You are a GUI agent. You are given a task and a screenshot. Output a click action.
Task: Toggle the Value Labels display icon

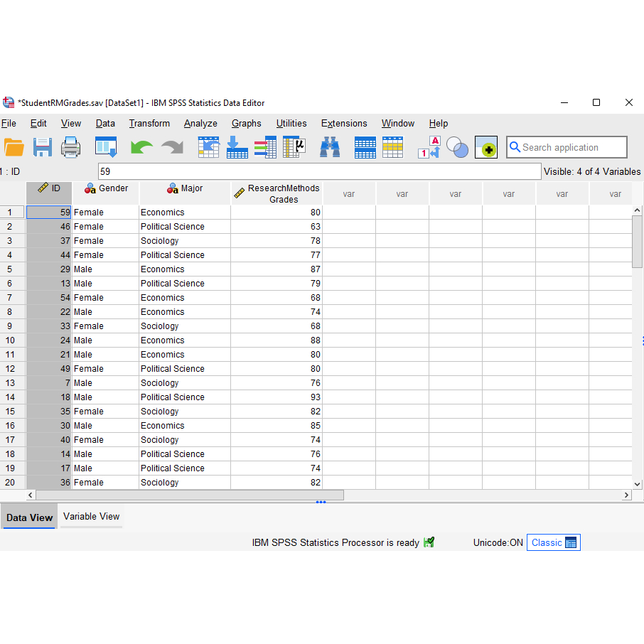click(x=429, y=147)
